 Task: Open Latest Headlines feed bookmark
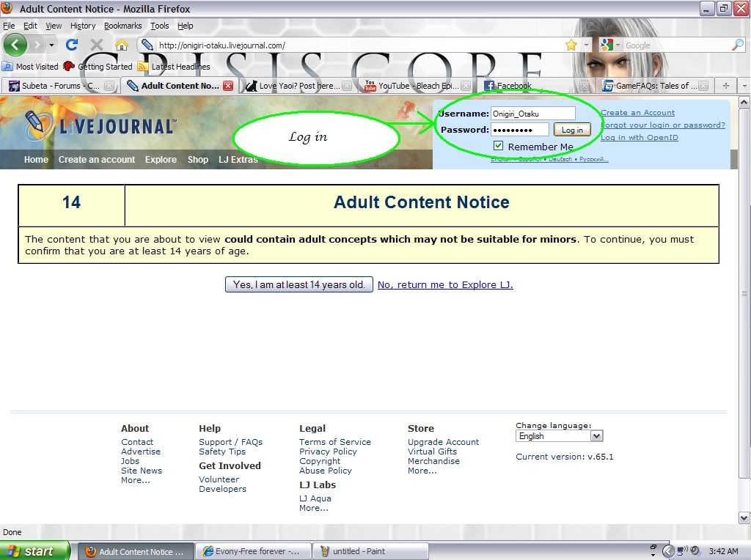point(174,67)
